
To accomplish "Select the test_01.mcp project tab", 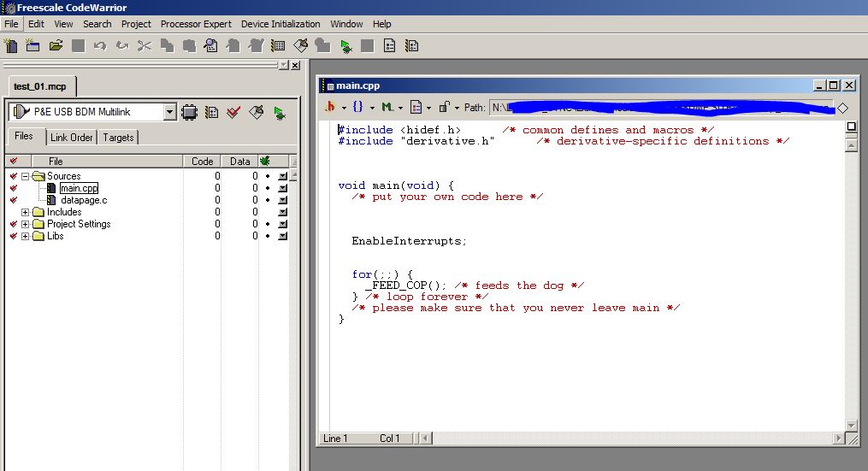I will click(40, 86).
